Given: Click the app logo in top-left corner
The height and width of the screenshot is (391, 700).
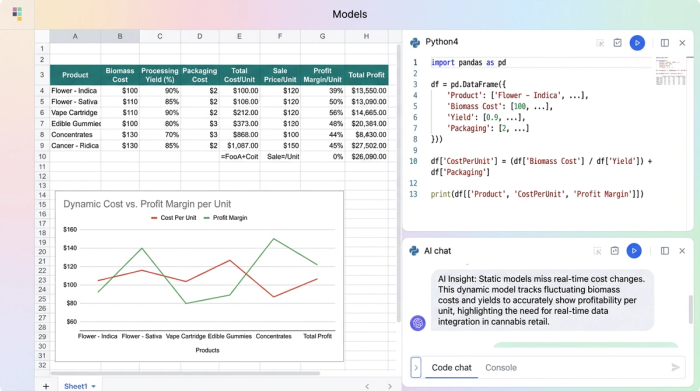Looking at the screenshot, I should (17, 13).
